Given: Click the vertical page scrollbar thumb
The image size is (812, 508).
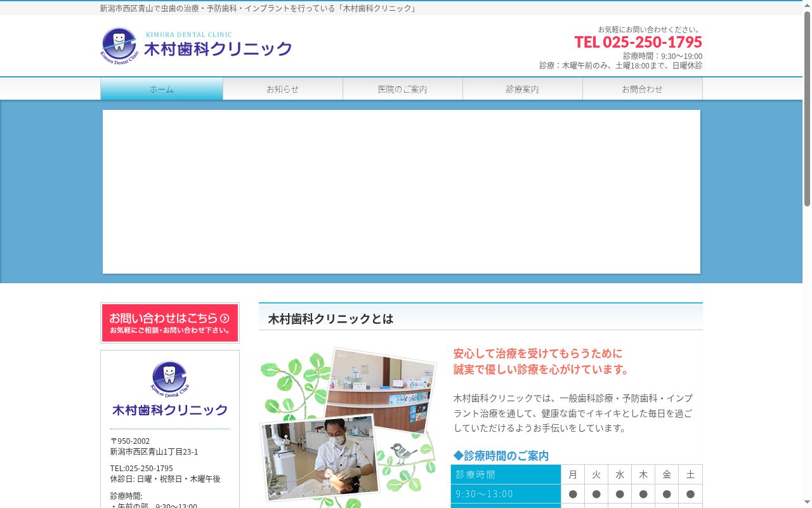Looking at the screenshot, I should 807,108.
